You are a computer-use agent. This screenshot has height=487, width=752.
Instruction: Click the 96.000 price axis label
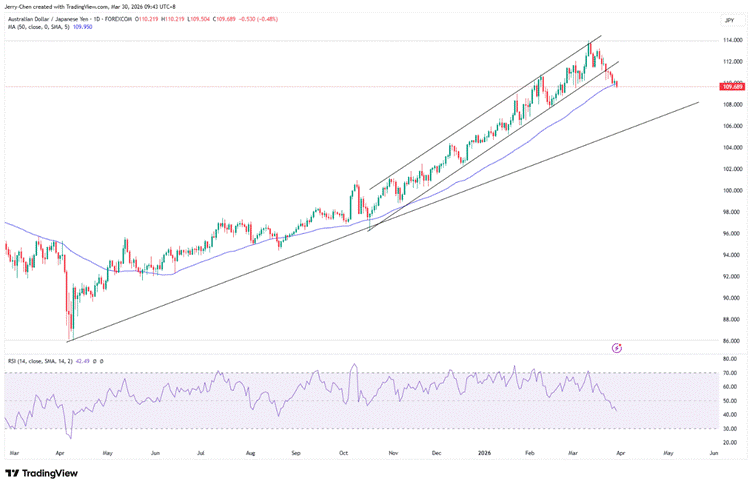tap(732, 234)
